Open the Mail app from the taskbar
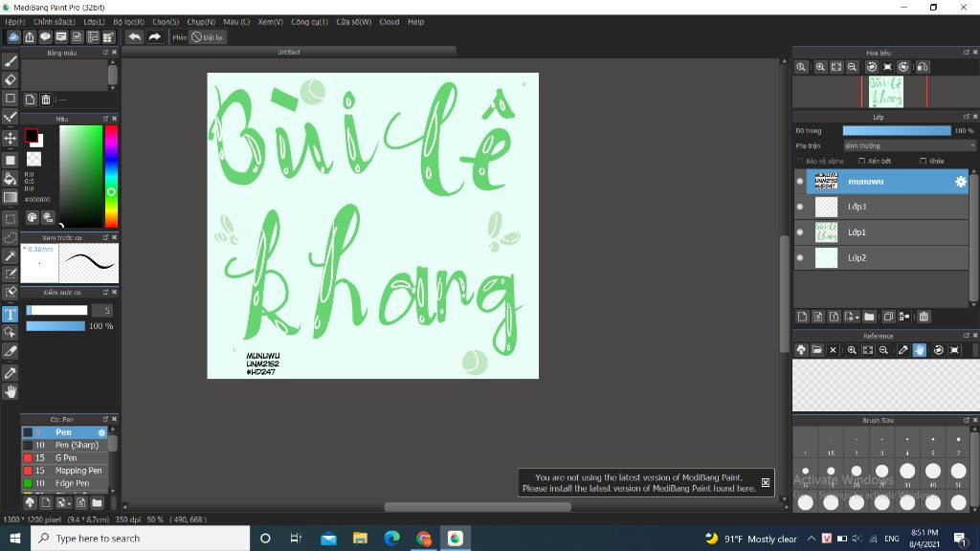980x551 pixels. 328,539
